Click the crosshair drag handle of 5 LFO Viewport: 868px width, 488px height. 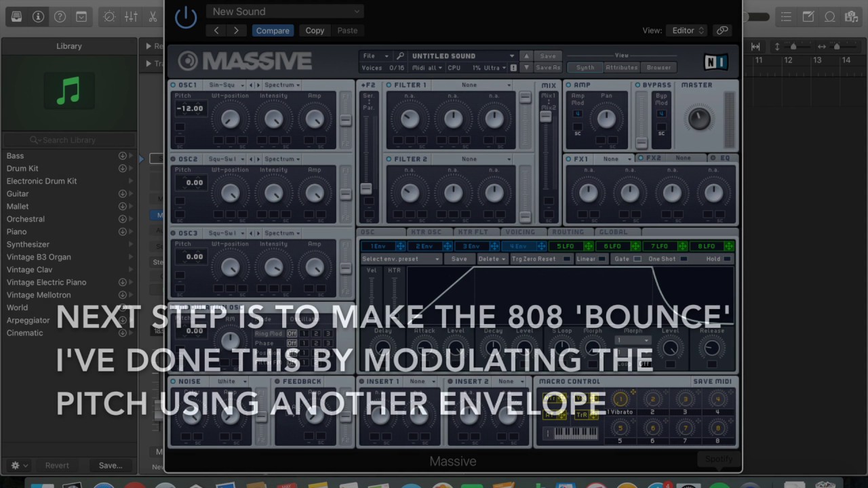coord(588,247)
